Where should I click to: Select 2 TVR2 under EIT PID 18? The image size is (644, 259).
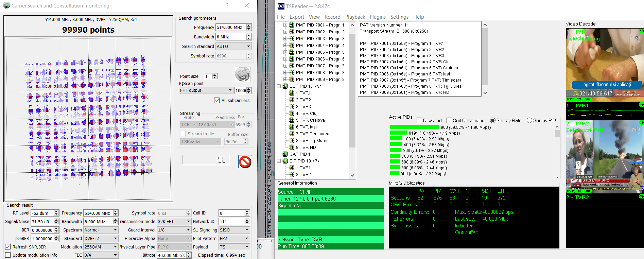pos(303,174)
